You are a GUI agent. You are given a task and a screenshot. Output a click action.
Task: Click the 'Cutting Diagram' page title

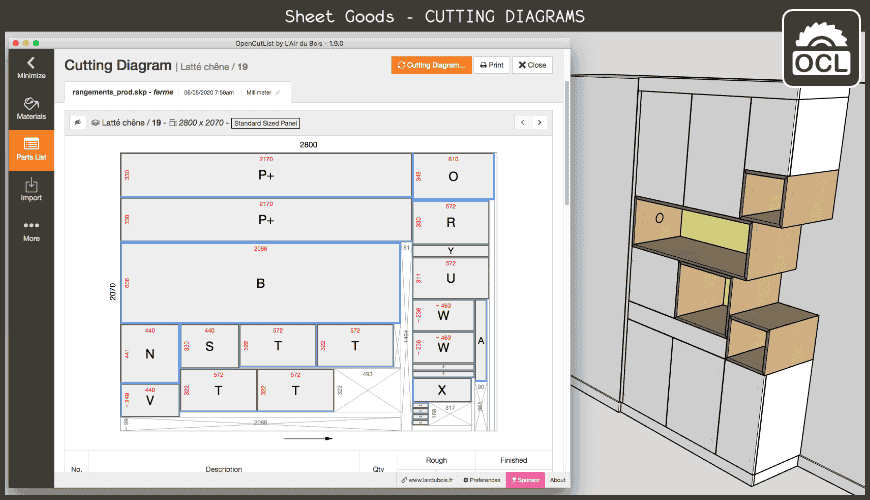tap(118, 65)
